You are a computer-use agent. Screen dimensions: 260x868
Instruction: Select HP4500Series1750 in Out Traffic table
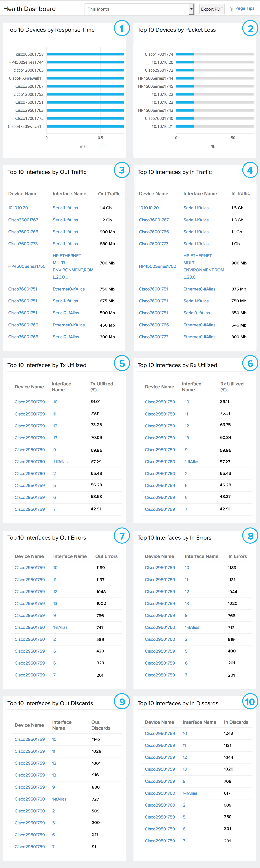click(x=27, y=266)
